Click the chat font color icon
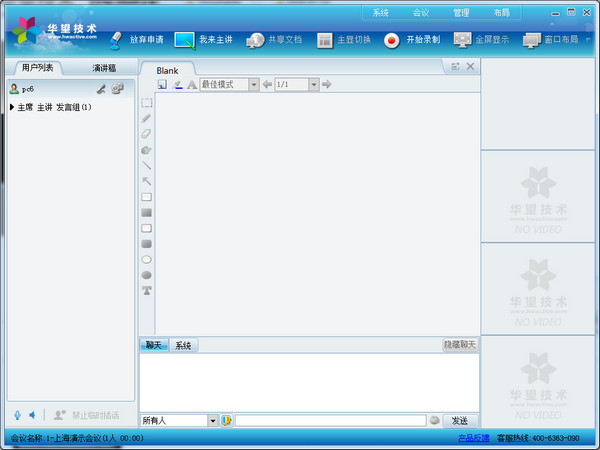 tap(227, 421)
